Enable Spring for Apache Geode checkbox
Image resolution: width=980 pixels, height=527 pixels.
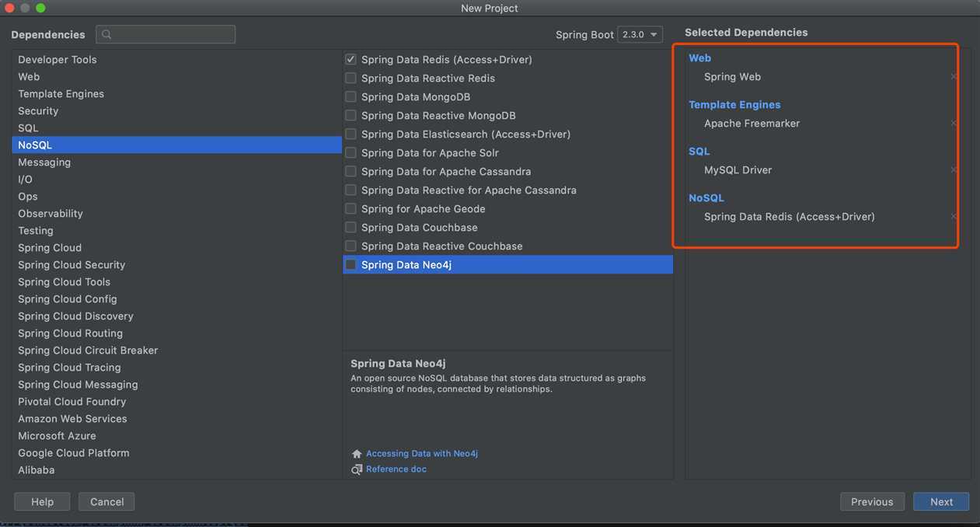click(x=350, y=208)
